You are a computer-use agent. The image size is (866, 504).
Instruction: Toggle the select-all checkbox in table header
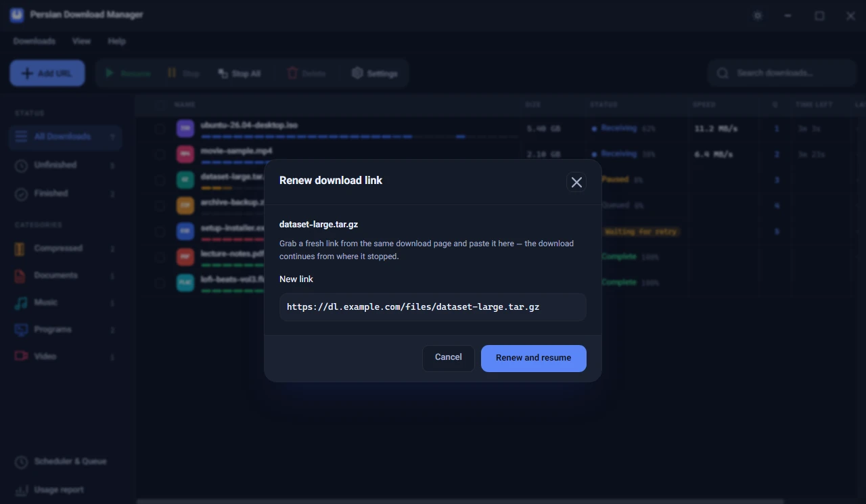coord(160,105)
